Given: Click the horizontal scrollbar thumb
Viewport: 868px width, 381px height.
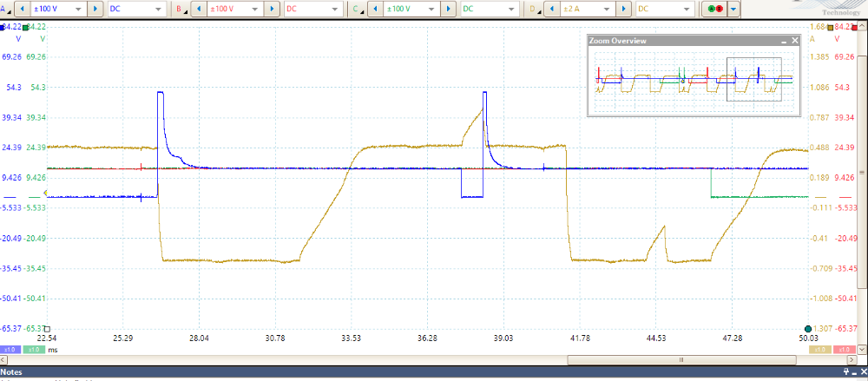Looking at the screenshot, I should click(x=681, y=359).
